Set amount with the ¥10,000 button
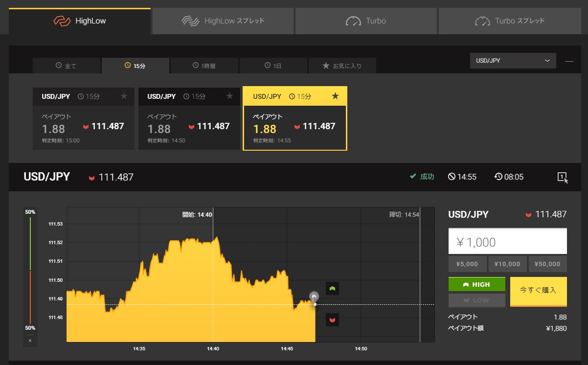Image resolution: width=588 pixels, height=365 pixels. coord(507,264)
